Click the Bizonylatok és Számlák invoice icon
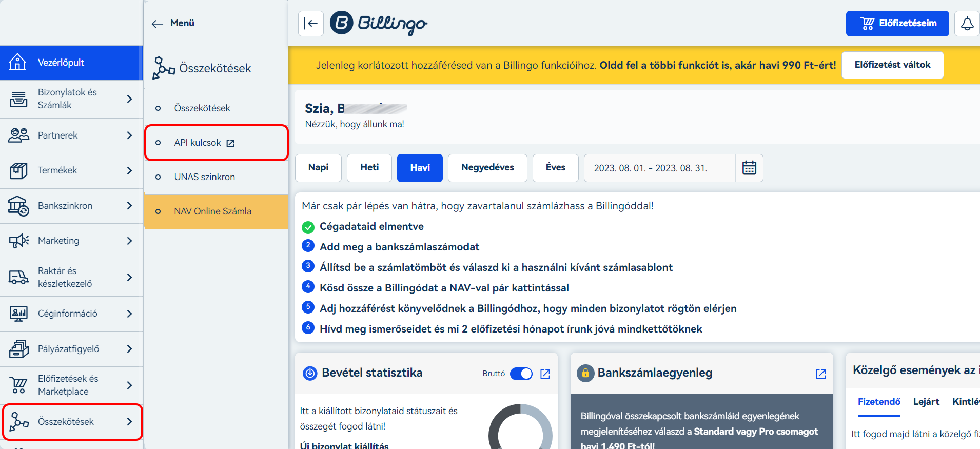The width and height of the screenshot is (980, 449). (18, 99)
